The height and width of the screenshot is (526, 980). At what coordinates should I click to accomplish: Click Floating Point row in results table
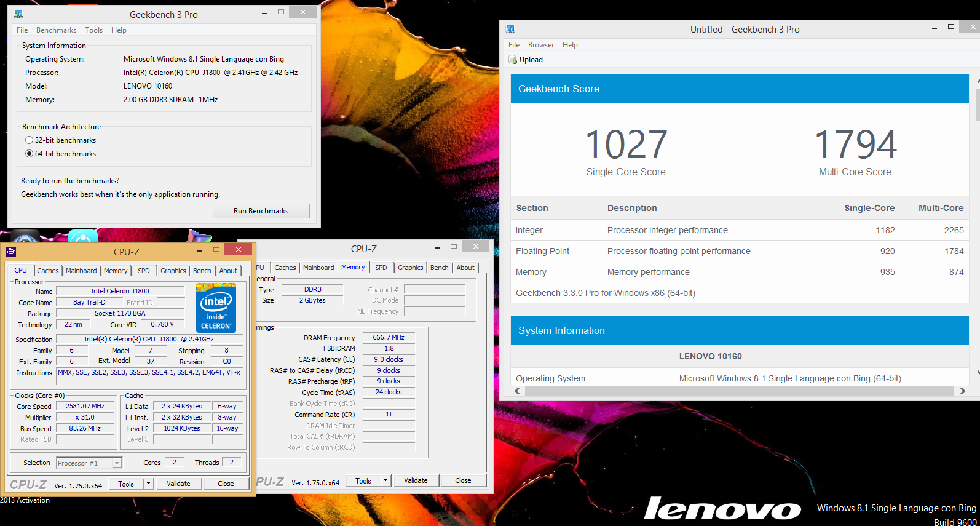[x=740, y=251]
